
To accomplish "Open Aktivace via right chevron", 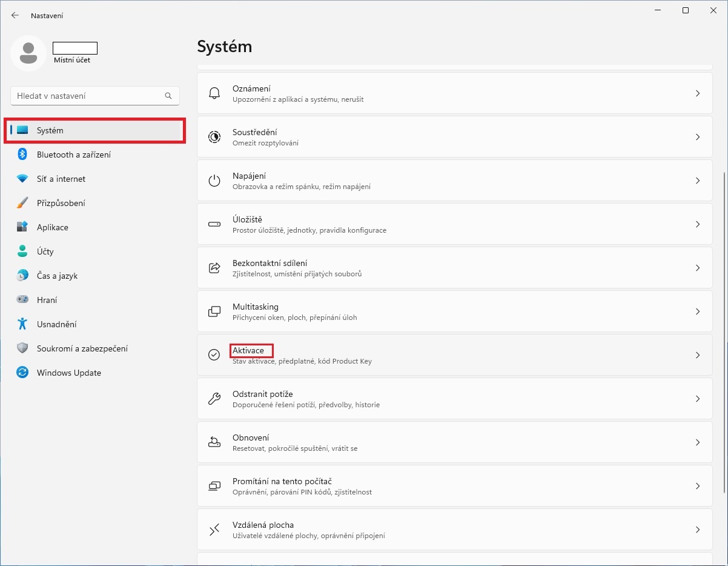I will point(698,355).
